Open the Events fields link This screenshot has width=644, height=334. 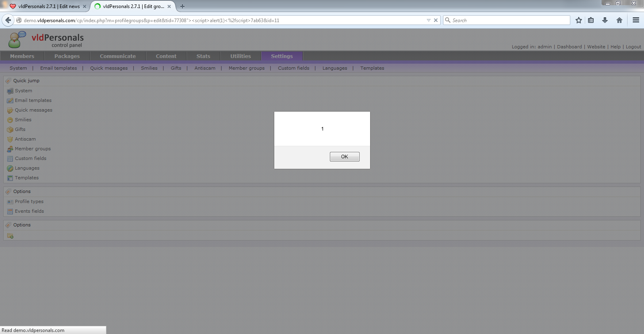[29, 211]
